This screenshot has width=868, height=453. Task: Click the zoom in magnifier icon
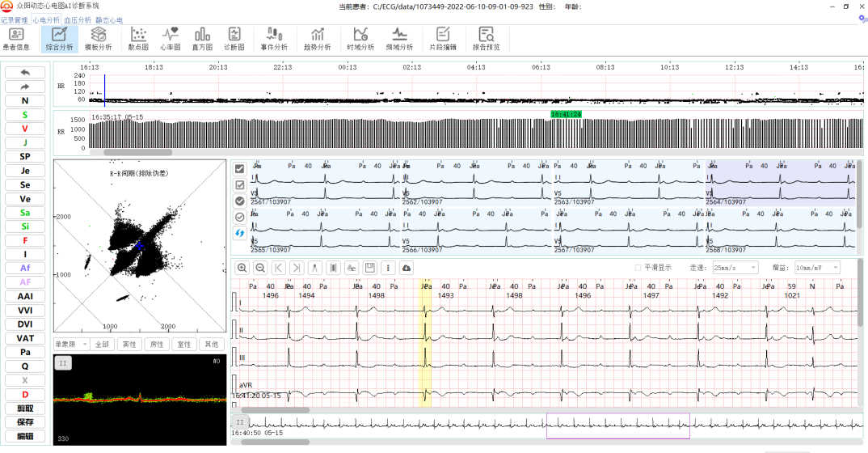[242, 268]
